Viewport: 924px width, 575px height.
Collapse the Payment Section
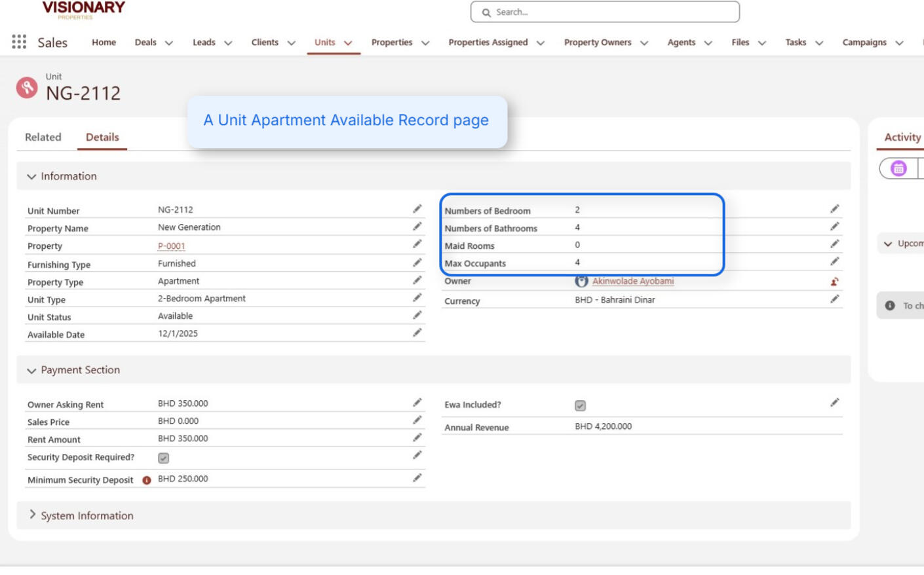31,371
